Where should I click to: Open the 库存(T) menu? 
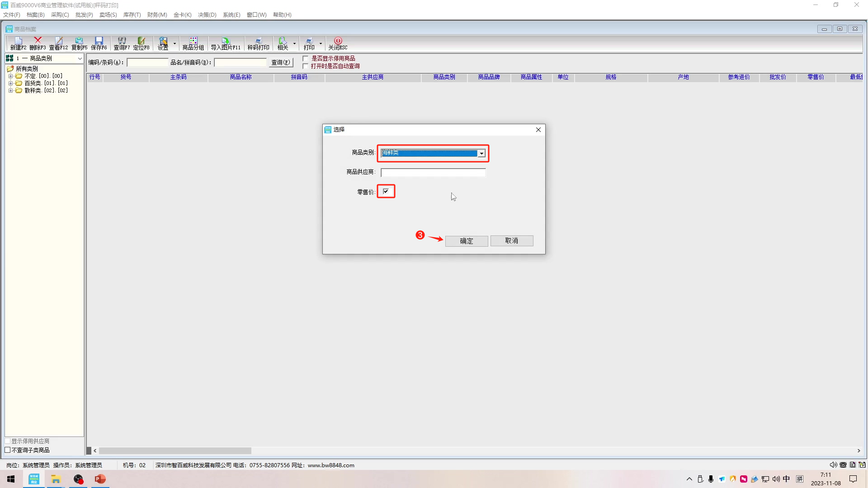coord(132,15)
